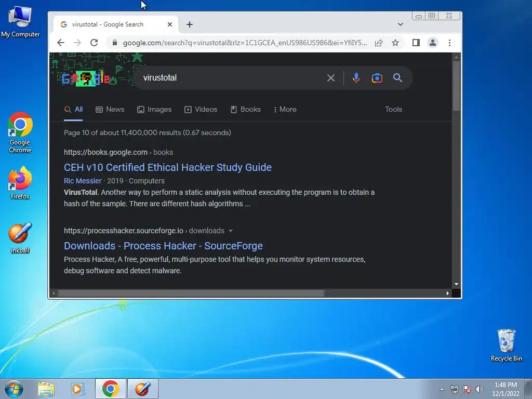
Task: Open search Tools options
Action: point(394,109)
